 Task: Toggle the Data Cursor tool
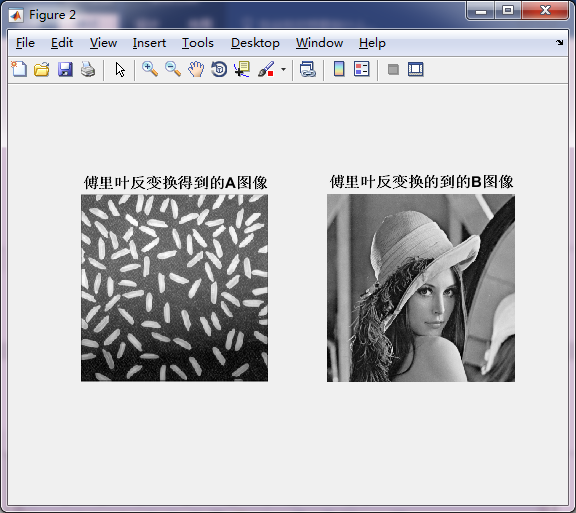pos(242,69)
